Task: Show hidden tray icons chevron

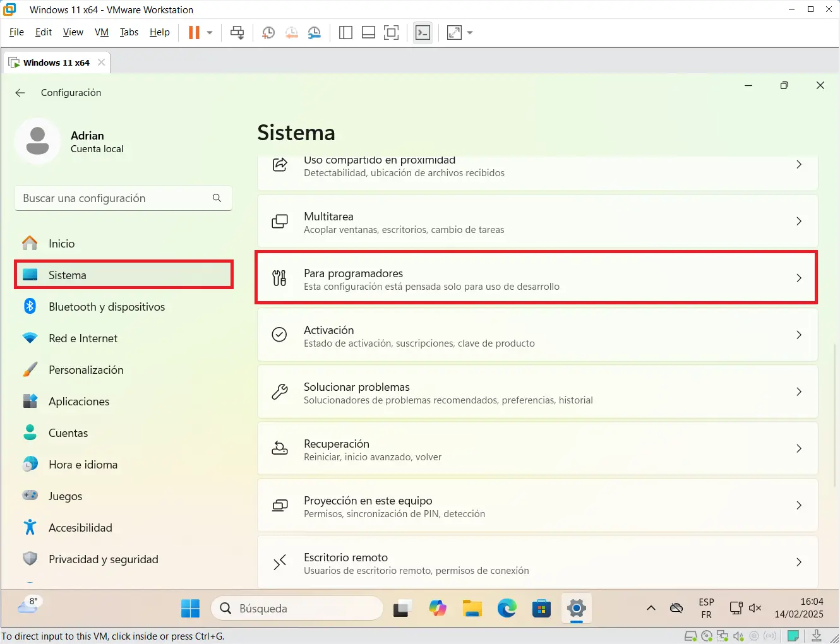Action: (651, 609)
